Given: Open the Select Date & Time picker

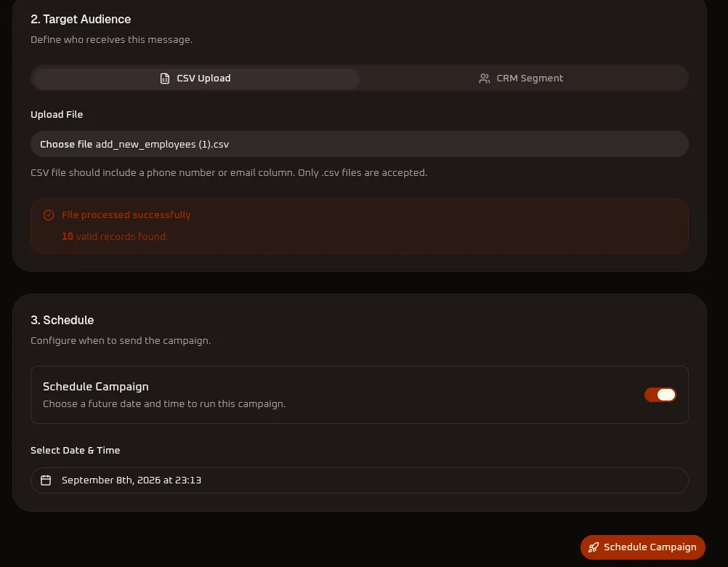Looking at the screenshot, I should [x=360, y=480].
